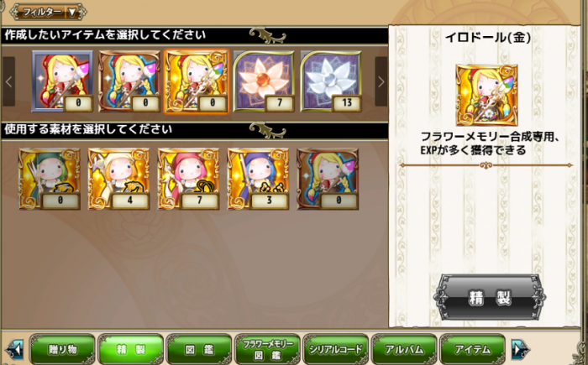This screenshot has width=588, height=365.
Task: Open the シリアルコード menu button
Action: (336, 349)
